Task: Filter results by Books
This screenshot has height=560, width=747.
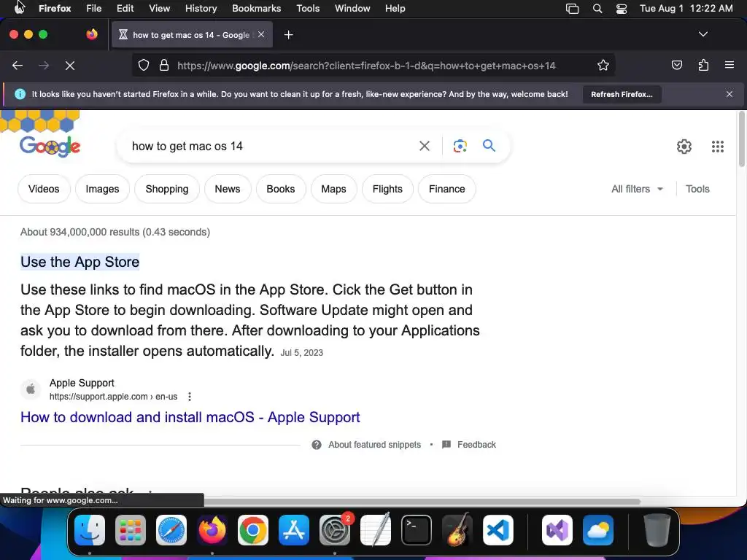Action: pos(281,189)
